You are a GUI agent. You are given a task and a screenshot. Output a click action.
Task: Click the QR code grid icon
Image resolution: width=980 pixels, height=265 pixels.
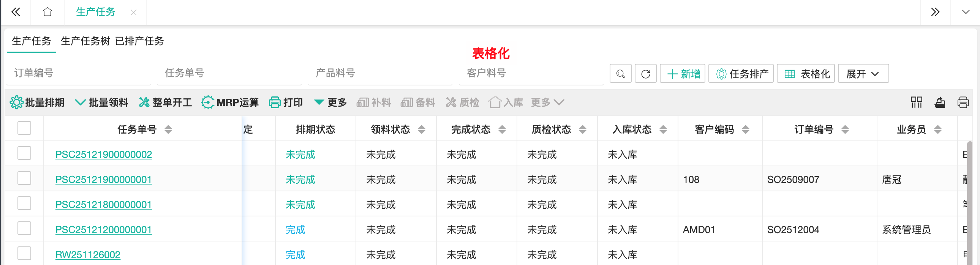coord(916,102)
